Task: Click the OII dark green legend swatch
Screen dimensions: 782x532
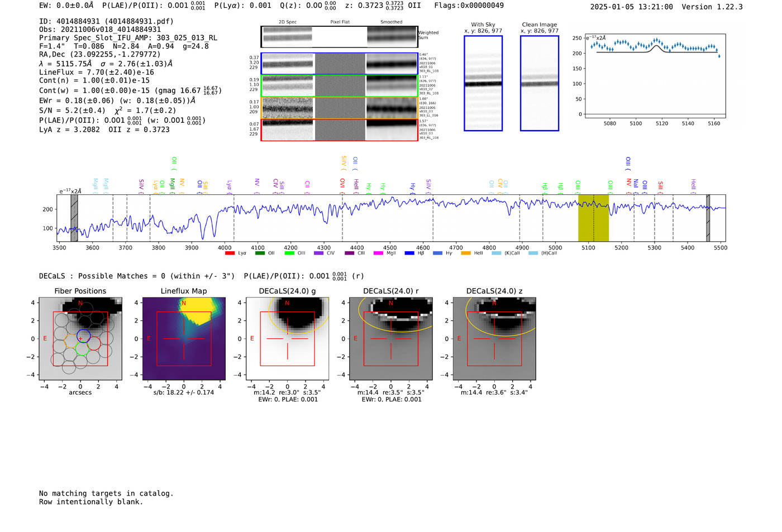Action: coord(260,253)
